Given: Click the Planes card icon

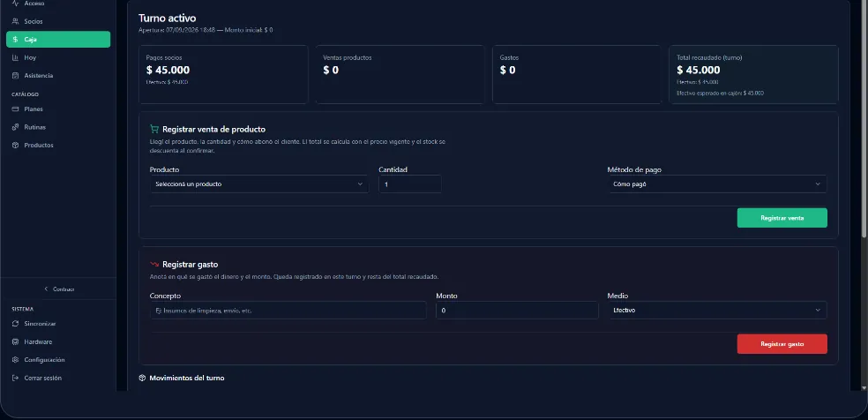Looking at the screenshot, I should 15,109.
